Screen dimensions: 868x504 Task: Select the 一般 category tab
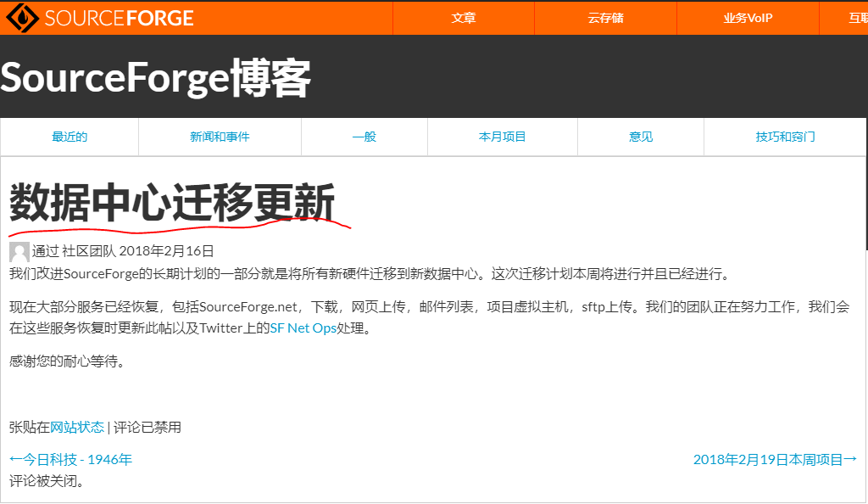pyautogui.click(x=364, y=137)
